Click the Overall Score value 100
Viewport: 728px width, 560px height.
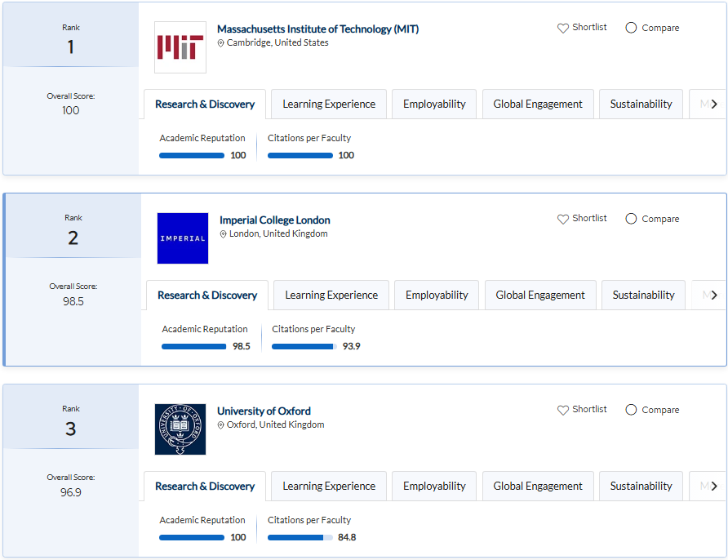(70, 110)
